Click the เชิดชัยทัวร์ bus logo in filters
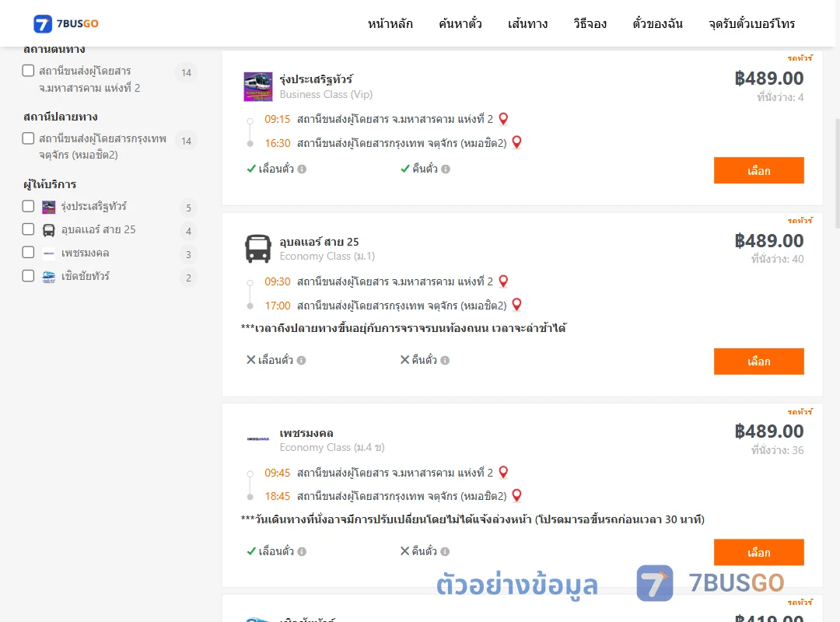 (49, 277)
